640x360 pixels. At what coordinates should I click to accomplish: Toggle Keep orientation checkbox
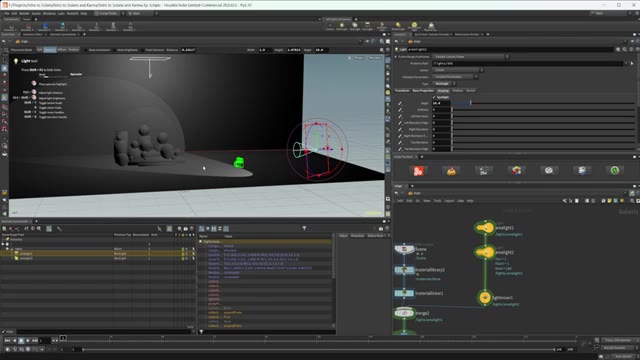coord(87,50)
